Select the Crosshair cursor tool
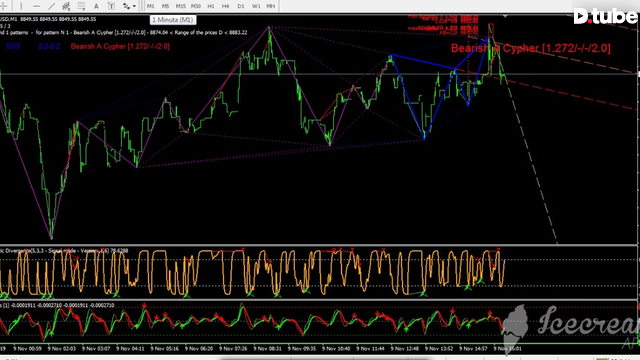This screenshot has height=360, width=640. [x=4, y=6]
